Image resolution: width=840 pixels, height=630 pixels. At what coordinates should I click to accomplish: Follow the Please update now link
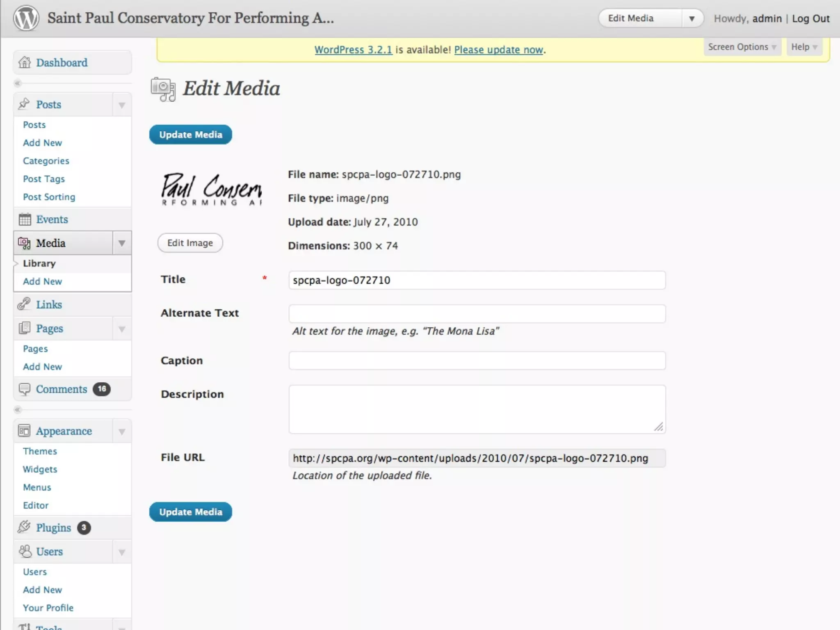click(x=499, y=50)
